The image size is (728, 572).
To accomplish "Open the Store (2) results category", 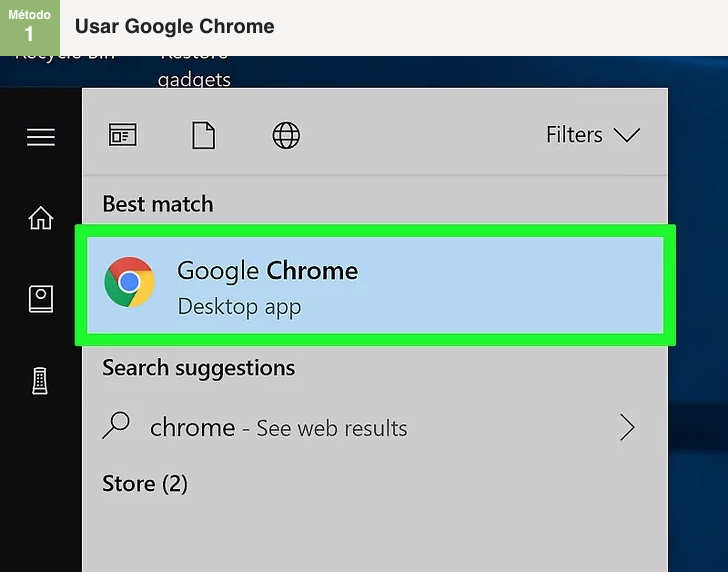I will pos(145,484).
